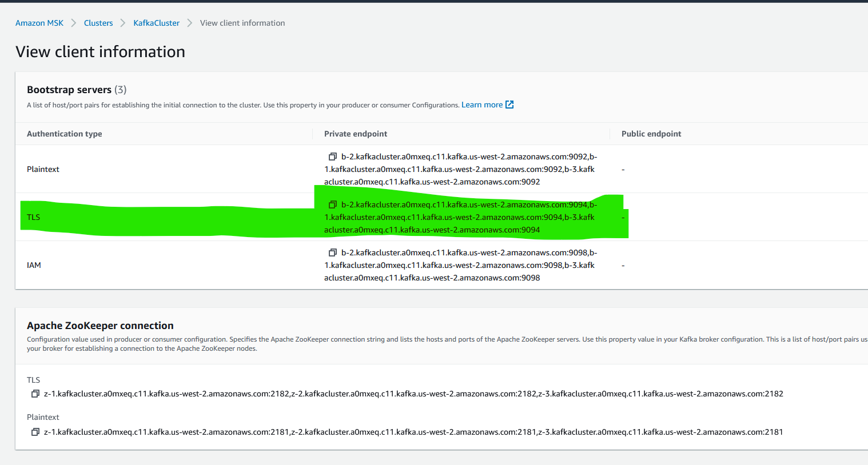The height and width of the screenshot is (465, 868).
Task: Go to Amazon MSK breadcrumb
Action: point(39,23)
